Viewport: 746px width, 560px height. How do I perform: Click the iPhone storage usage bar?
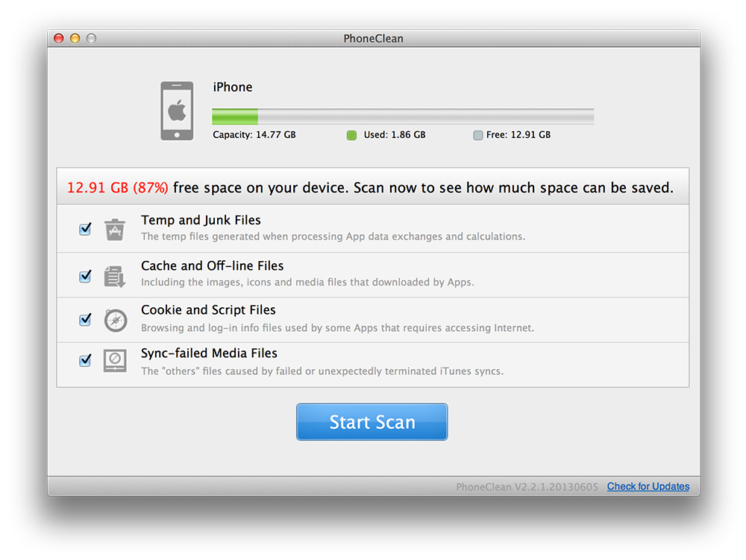tap(403, 116)
